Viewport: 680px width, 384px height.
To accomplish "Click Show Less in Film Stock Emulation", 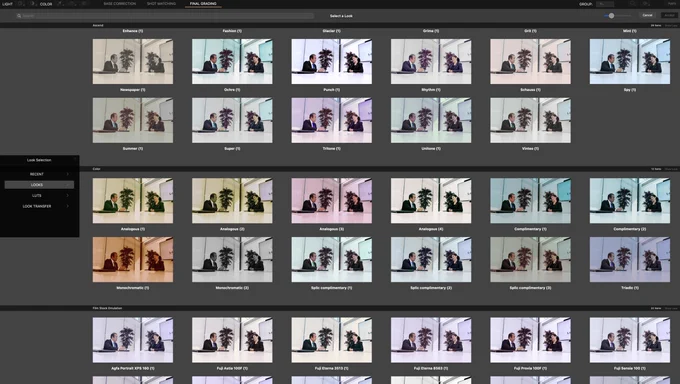I will click(x=671, y=308).
